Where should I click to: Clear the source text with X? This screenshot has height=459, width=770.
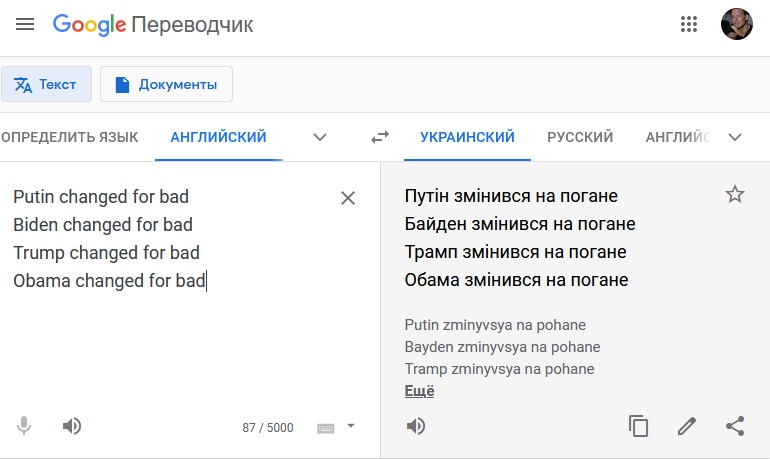point(348,198)
